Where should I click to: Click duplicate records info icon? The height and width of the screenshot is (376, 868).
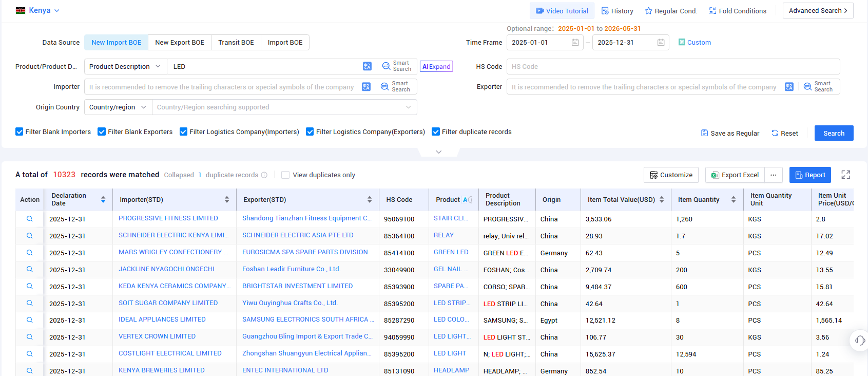pyautogui.click(x=264, y=175)
